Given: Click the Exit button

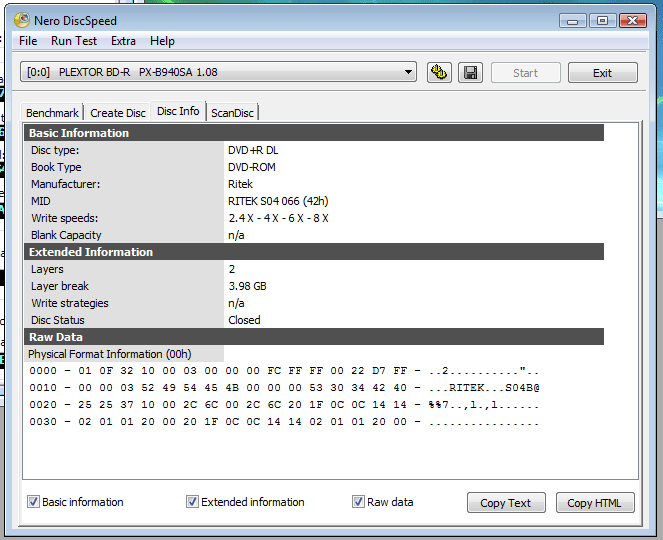Looking at the screenshot, I should coord(602,73).
